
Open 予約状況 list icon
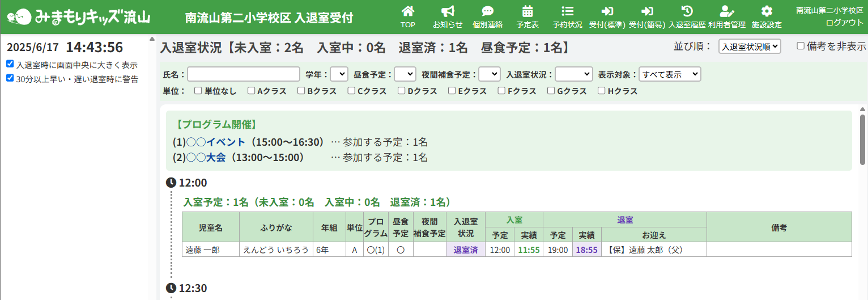click(567, 11)
